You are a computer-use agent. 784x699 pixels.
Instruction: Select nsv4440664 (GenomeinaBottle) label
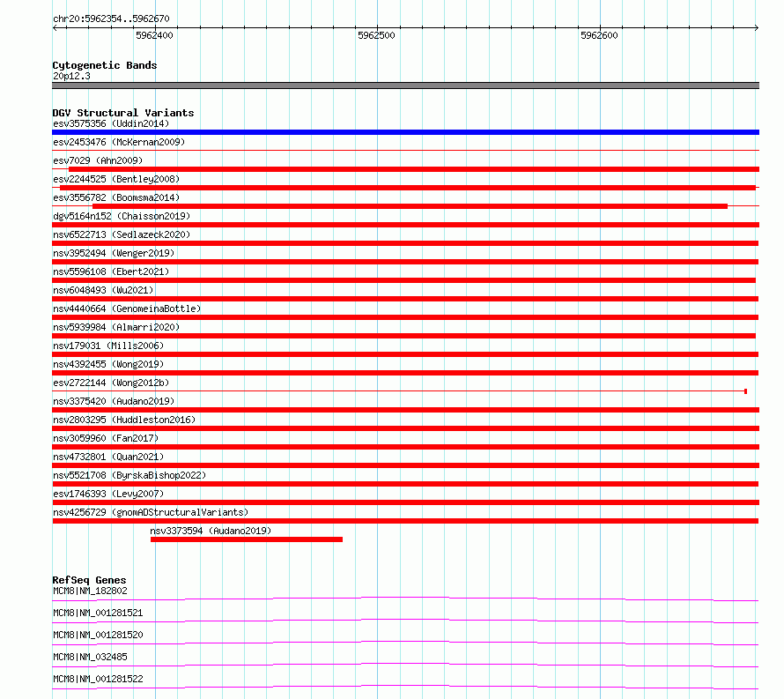127,309
